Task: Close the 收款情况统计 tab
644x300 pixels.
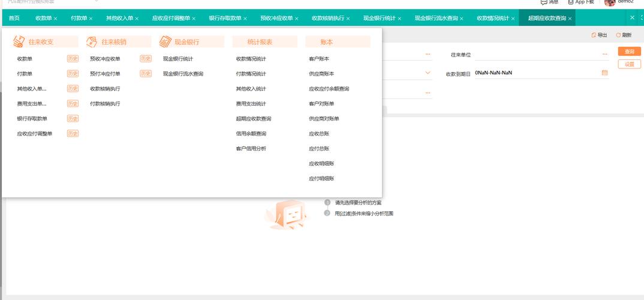Action: 513,19
